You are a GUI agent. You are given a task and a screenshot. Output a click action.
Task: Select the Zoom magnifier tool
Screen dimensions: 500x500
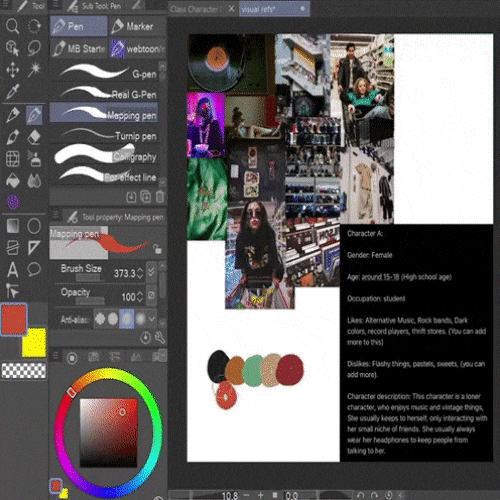coord(12,26)
